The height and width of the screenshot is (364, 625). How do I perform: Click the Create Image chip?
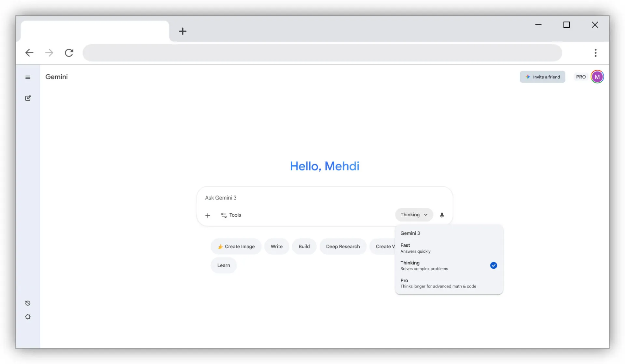(x=236, y=247)
